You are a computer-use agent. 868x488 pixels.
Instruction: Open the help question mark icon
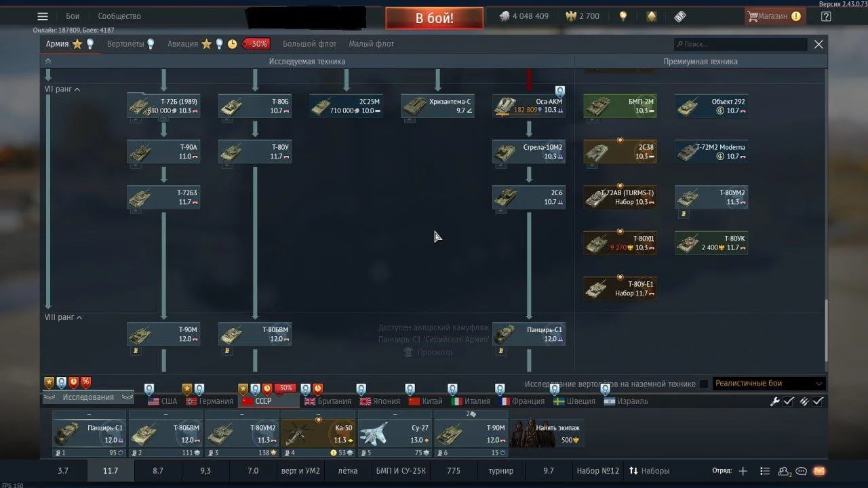(825, 16)
